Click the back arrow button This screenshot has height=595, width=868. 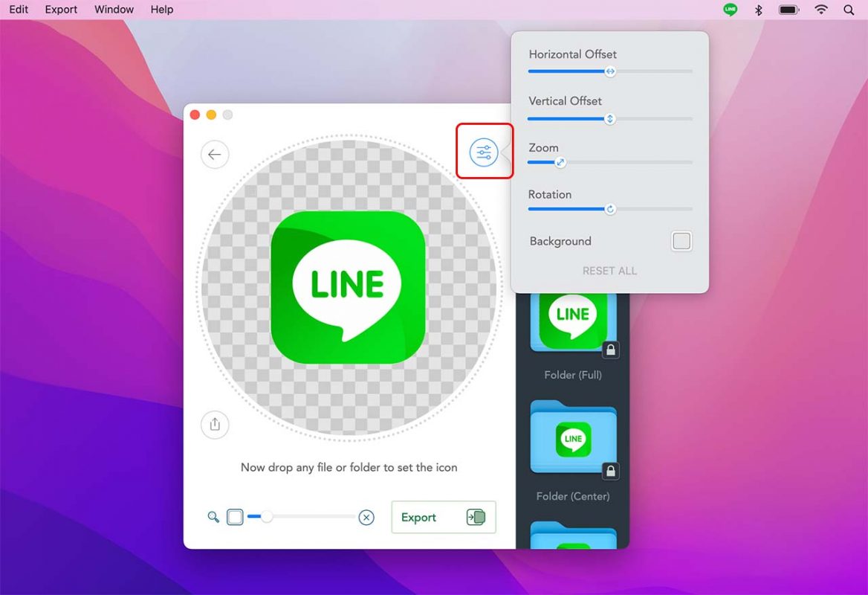[215, 155]
